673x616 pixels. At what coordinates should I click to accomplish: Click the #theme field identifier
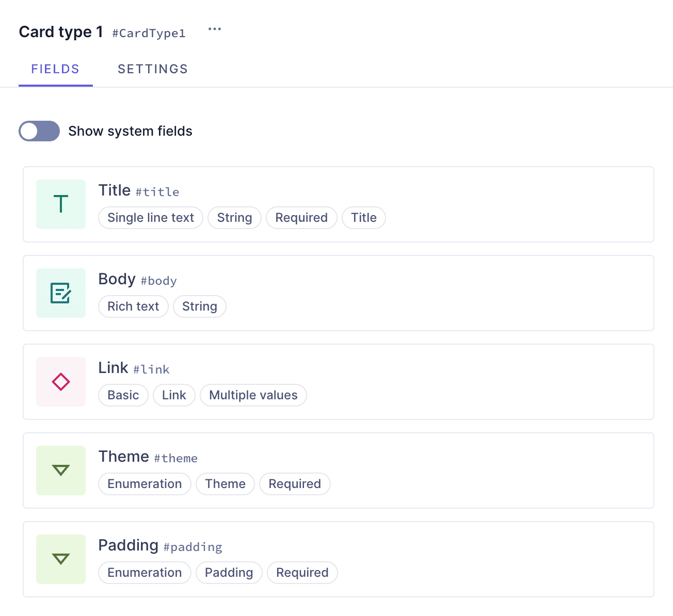click(x=175, y=458)
